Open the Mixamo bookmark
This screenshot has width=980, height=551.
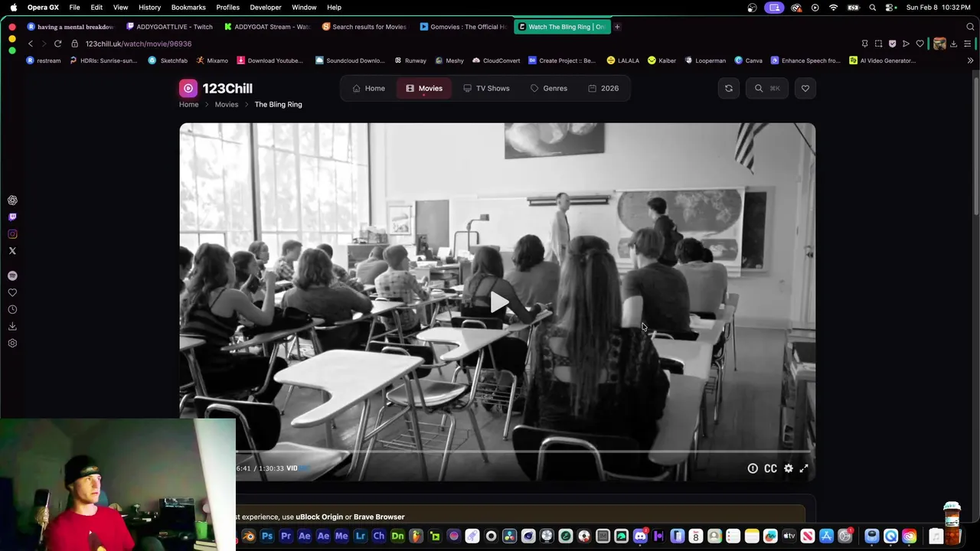[x=212, y=60]
